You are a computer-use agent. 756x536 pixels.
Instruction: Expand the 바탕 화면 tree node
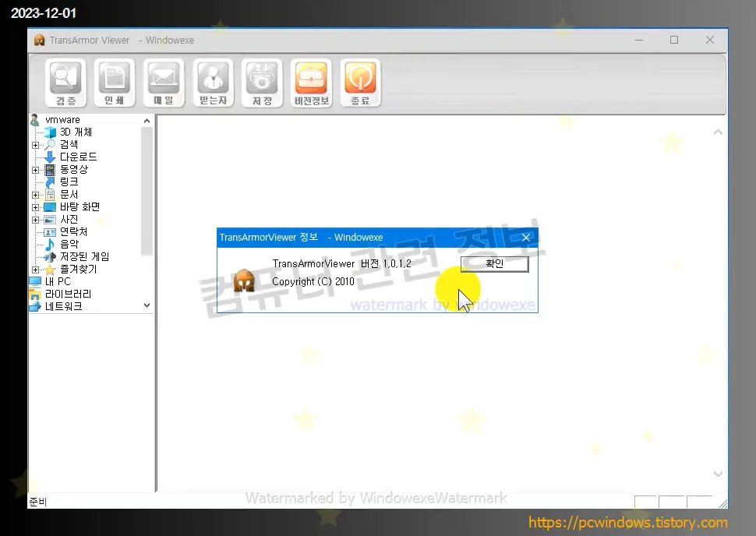(x=35, y=207)
